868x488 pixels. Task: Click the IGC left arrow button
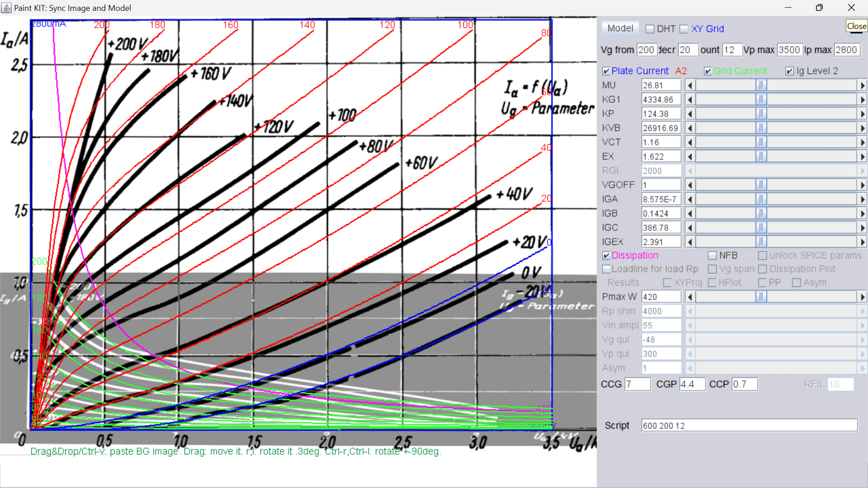click(690, 228)
